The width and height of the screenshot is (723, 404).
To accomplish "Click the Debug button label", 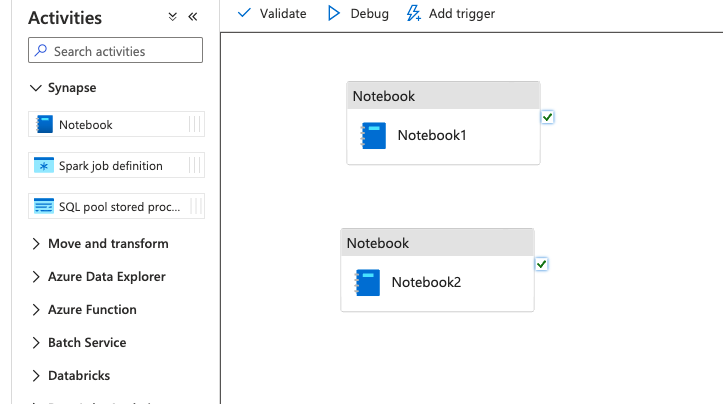I will tap(369, 14).
